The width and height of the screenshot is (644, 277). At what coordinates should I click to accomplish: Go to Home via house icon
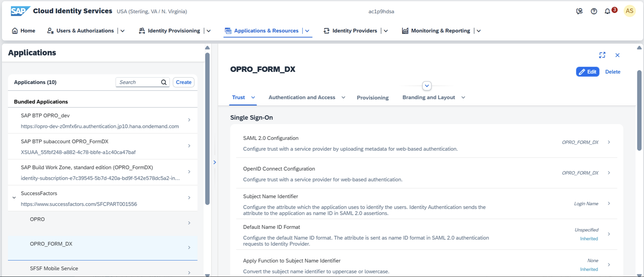(15, 31)
